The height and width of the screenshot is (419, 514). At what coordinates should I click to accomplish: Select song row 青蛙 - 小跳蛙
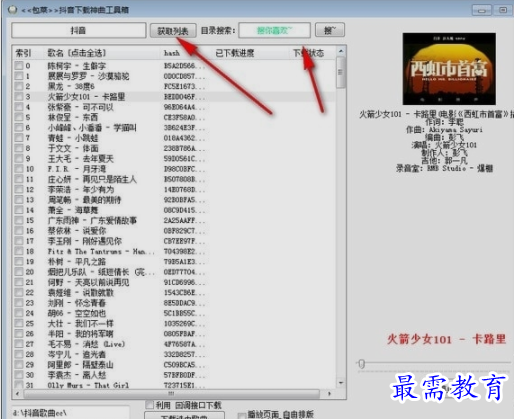(x=173, y=138)
